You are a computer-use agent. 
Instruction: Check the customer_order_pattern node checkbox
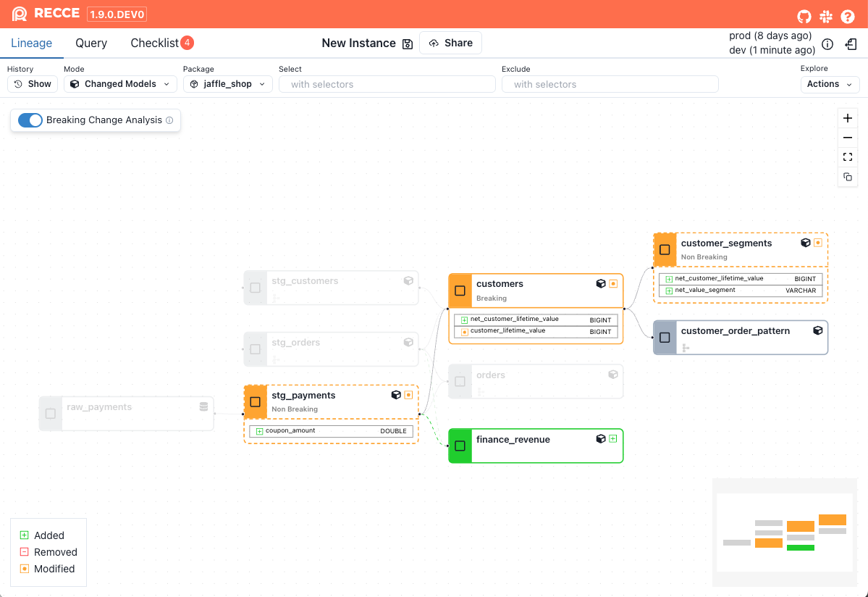point(665,338)
